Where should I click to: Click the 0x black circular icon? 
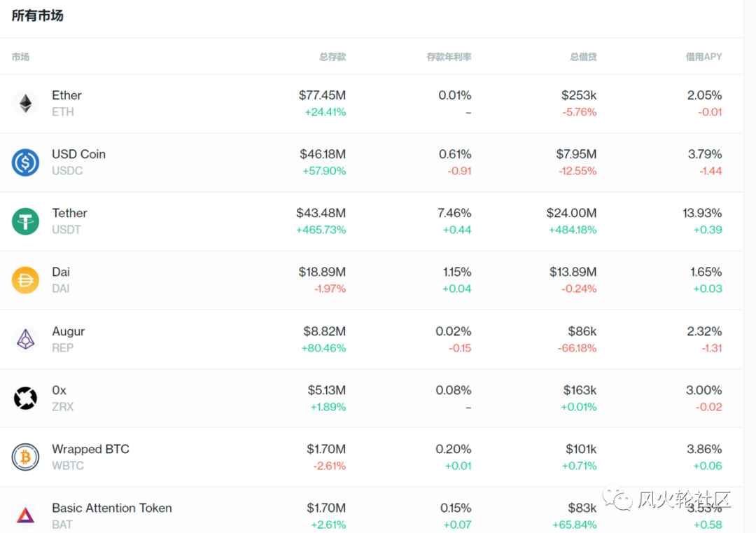coord(26,399)
